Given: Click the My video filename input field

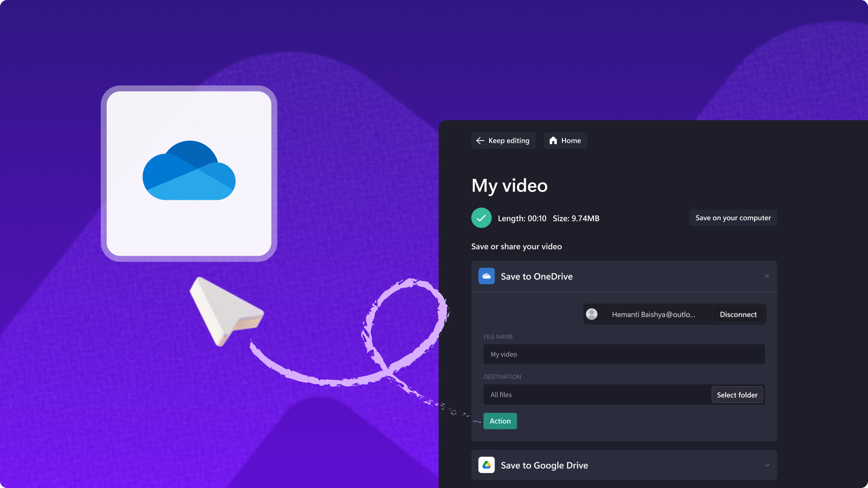Looking at the screenshot, I should click(623, 354).
